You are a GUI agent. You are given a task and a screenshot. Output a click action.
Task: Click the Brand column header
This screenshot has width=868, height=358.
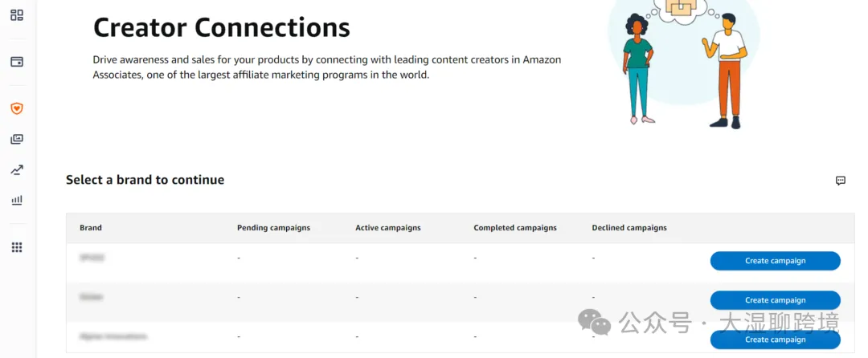[x=91, y=228]
